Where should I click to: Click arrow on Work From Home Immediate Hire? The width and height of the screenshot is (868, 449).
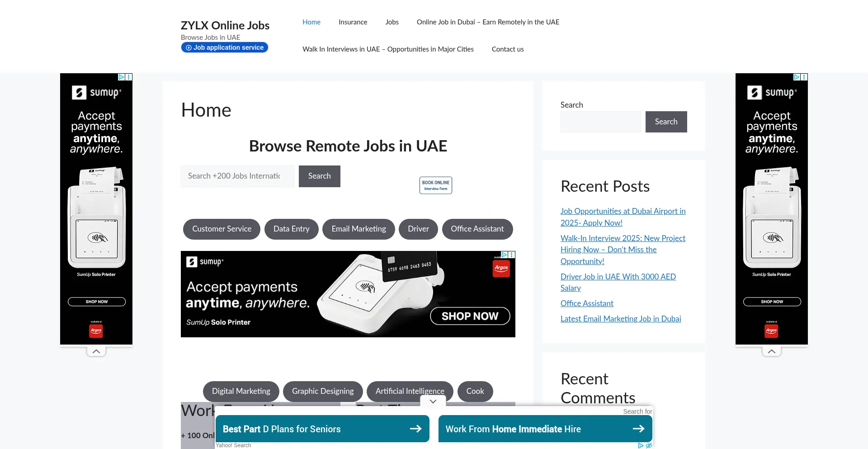638,429
